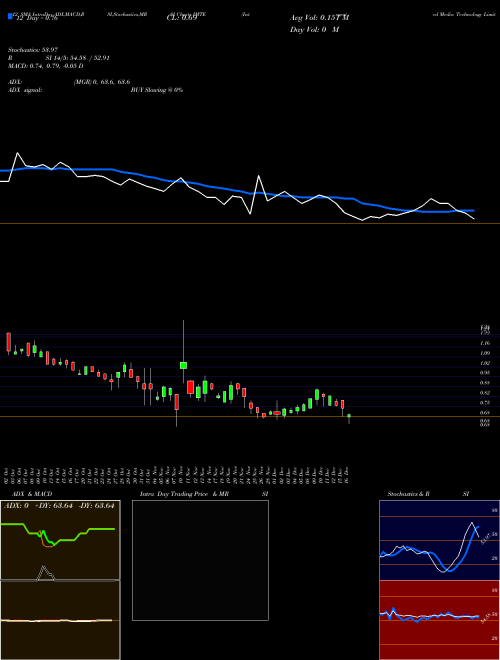Click the 'Day Vol: 0 M' label

point(314,30)
